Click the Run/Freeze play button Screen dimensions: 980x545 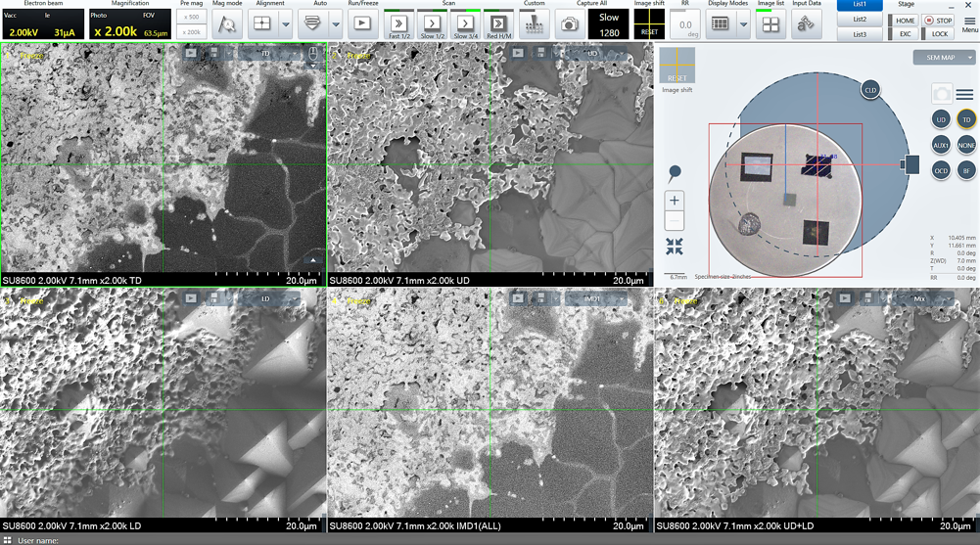[361, 23]
